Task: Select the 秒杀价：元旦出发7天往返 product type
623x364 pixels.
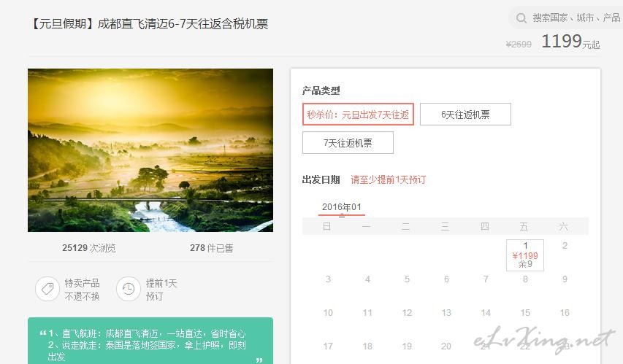Action: [x=358, y=115]
